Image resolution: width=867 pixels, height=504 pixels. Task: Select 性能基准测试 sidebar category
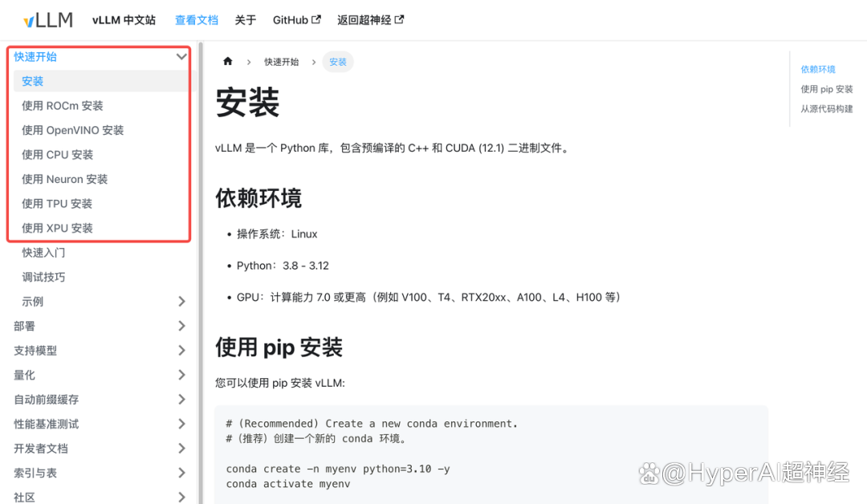(x=47, y=424)
